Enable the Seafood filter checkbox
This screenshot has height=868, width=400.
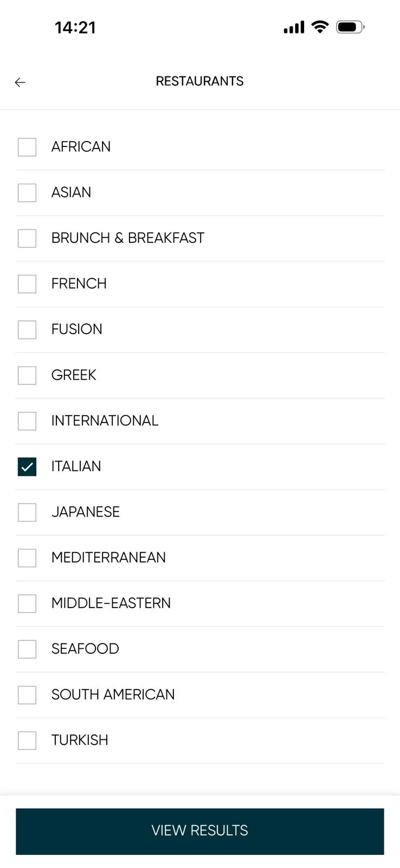[27, 649]
